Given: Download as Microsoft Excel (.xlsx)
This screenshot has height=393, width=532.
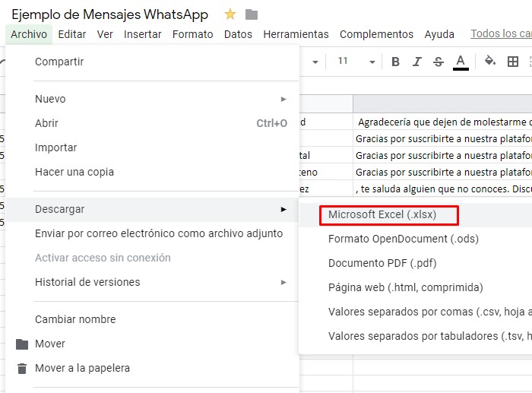Looking at the screenshot, I should (416, 215).
